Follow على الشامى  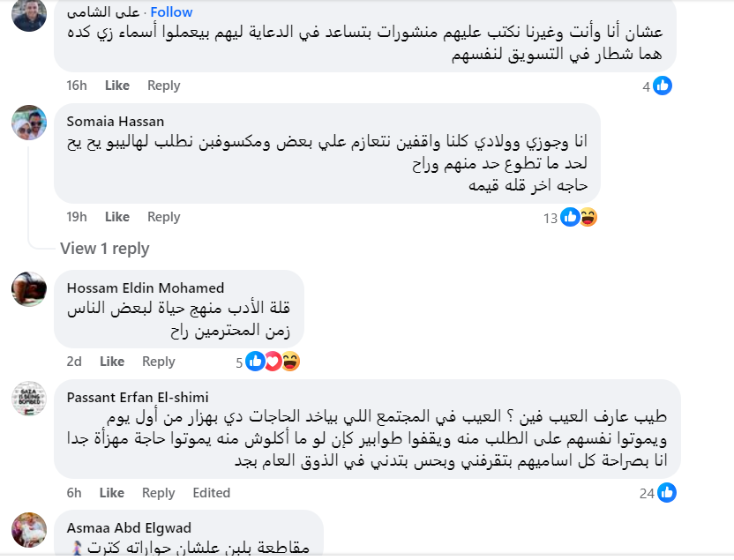click(x=171, y=12)
